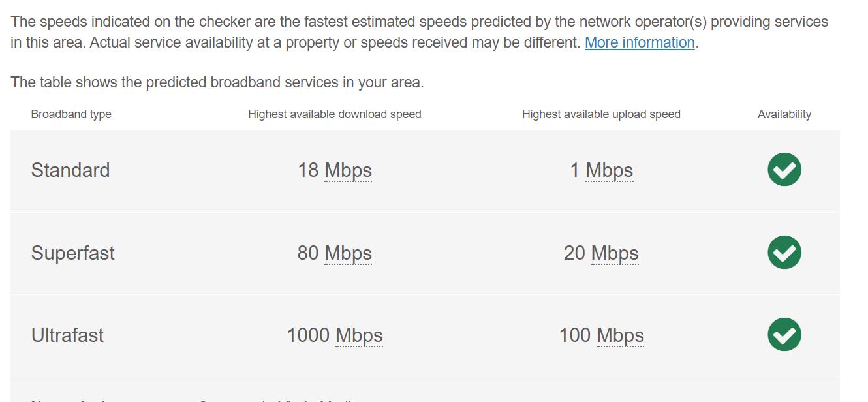The height and width of the screenshot is (402, 868).
Task: Click Mbps abbreviation beside 100 upload
Action: click(x=620, y=335)
